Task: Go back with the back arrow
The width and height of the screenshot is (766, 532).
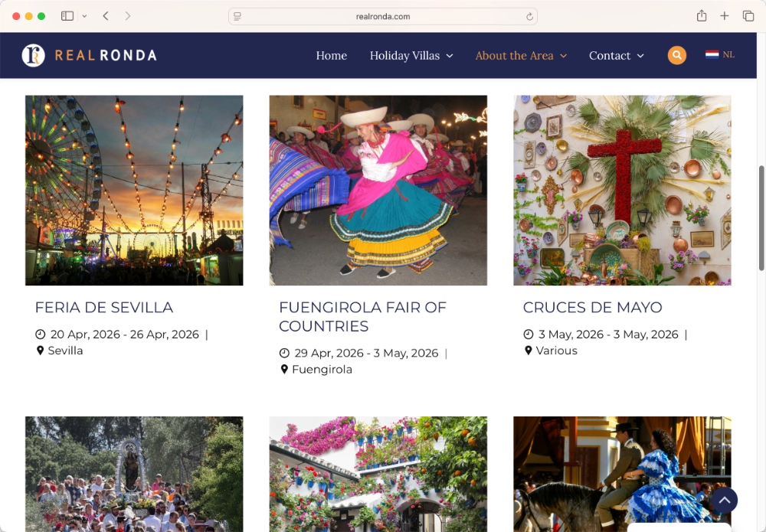Action: 106,16
